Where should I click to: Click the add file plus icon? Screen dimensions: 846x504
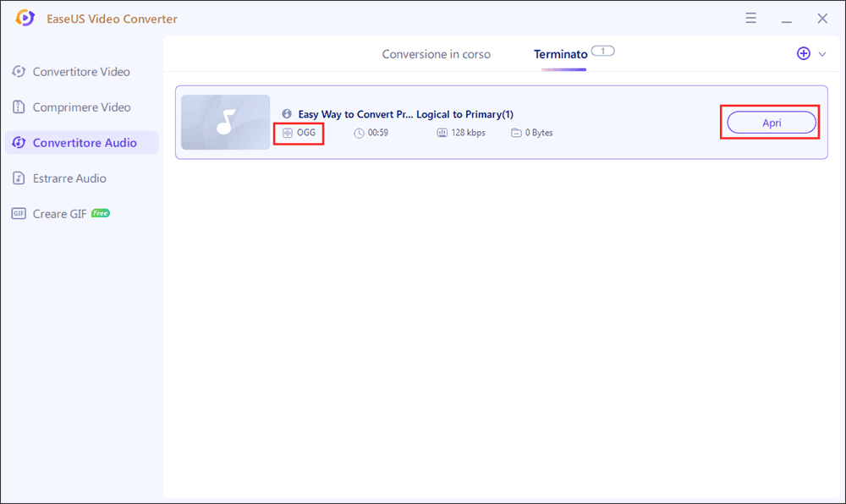pyautogui.click(x=804, y=53)
